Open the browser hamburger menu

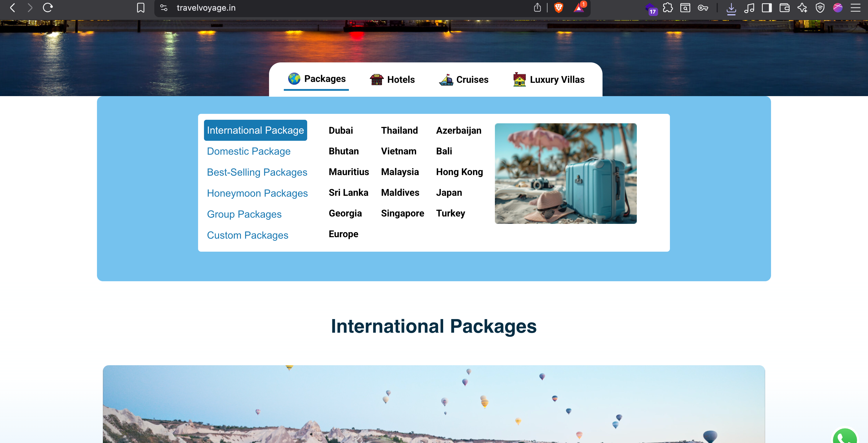(x=855, y=7)
